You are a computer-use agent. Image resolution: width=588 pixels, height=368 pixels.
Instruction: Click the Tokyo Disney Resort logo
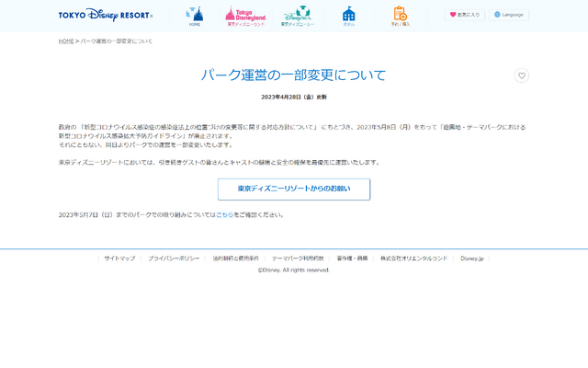click(x=105, y=15)
